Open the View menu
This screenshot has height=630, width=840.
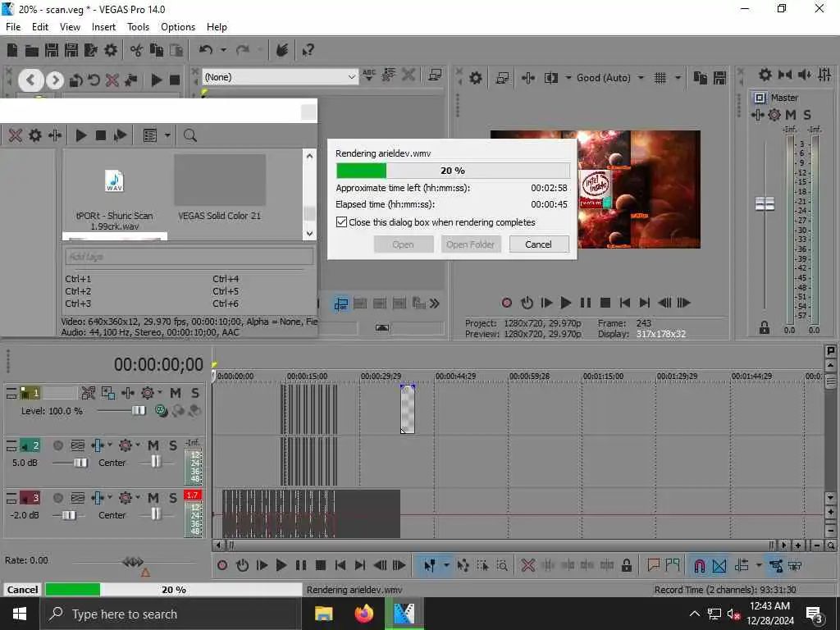click(70, 27)
